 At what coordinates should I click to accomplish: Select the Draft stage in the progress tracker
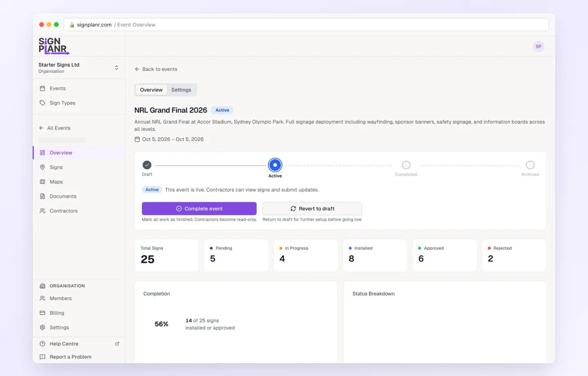pyautogui.click(x=147, y=165)
